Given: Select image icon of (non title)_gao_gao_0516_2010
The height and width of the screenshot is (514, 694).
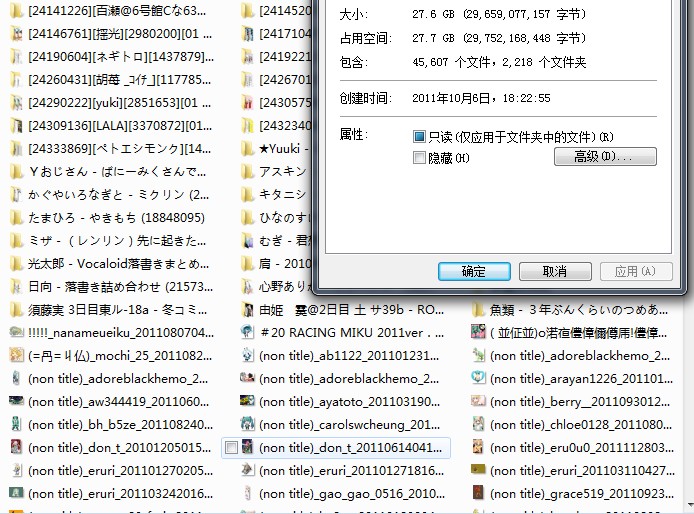Looking at the screenshot, I should (x=247, y=493).
